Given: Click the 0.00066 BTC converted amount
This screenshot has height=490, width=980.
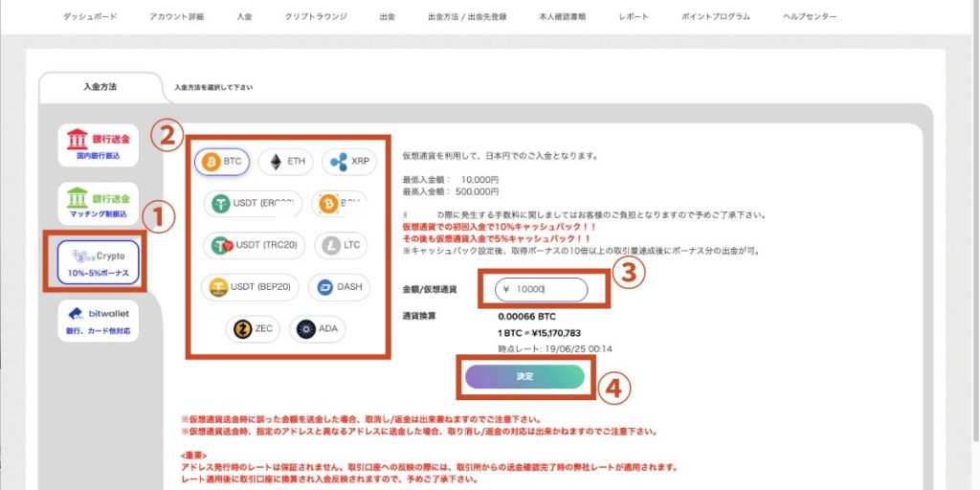Looking at the screenshot, I should (x=527, y=317).
